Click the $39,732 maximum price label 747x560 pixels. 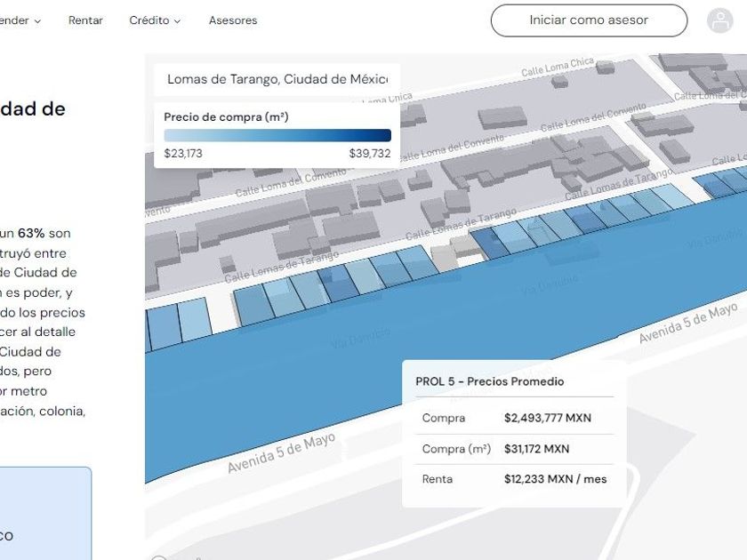pos(369,154)
